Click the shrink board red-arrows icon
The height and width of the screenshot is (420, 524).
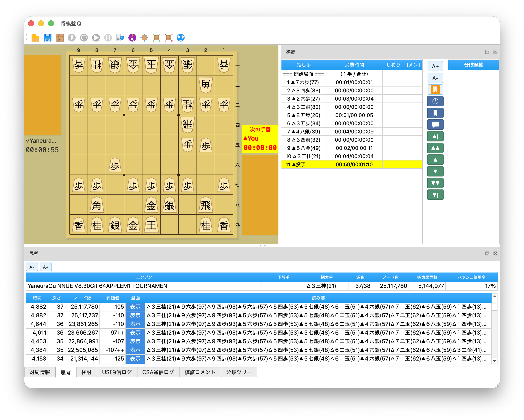[168, 38]
